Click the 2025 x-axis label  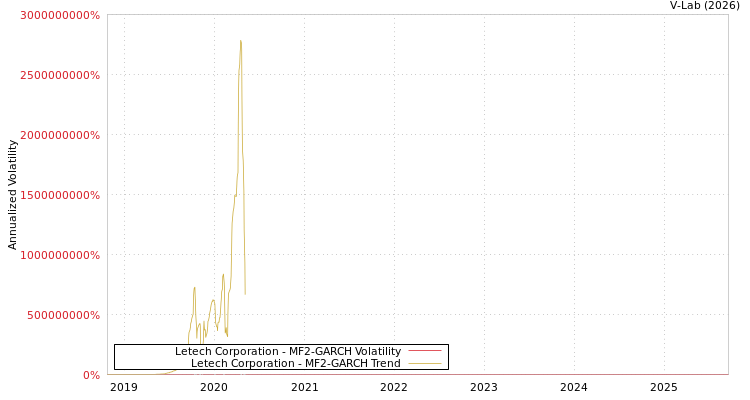[x=664, y=387]
